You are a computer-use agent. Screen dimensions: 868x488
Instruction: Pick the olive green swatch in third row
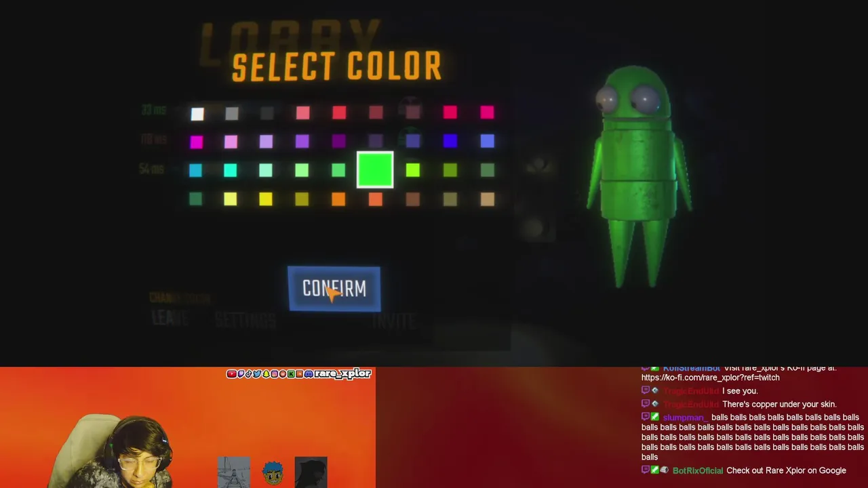pyautogui.click(x=450, y=170)
